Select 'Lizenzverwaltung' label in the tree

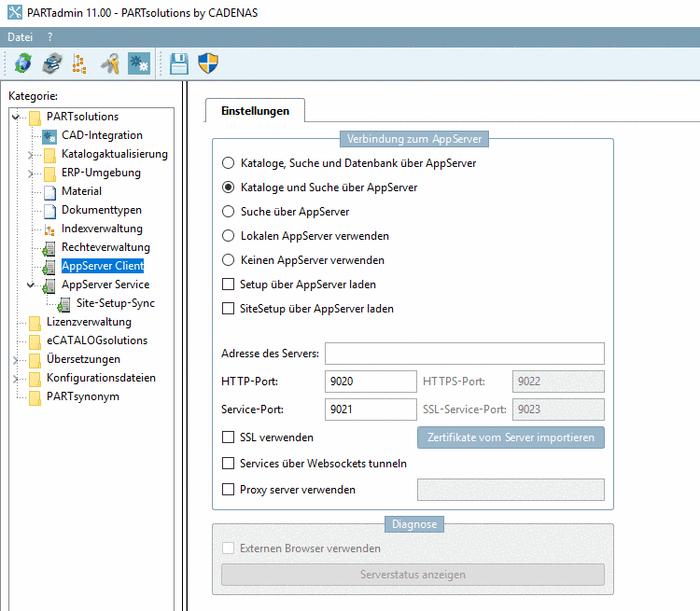tap(89, 322)
